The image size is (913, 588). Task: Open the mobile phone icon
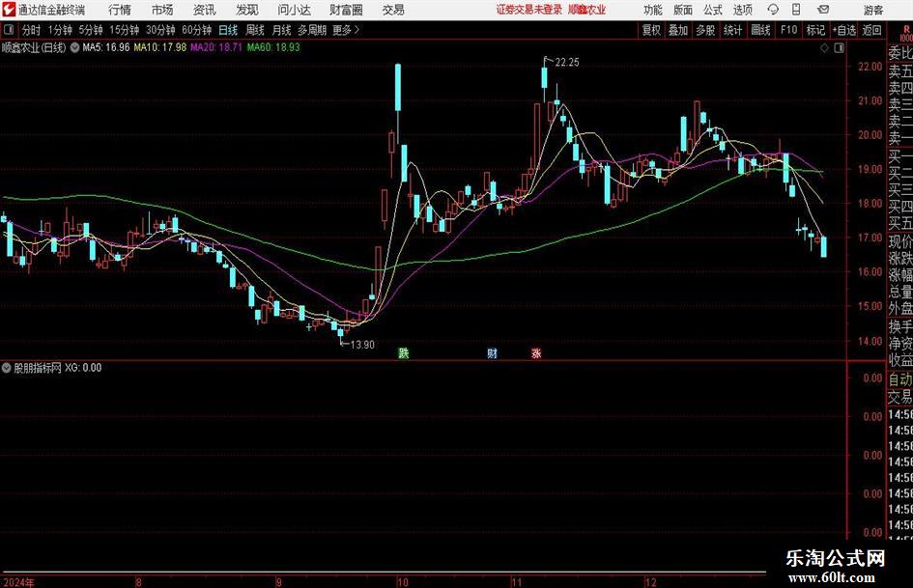pyautogui.click(x=796, y=10)
